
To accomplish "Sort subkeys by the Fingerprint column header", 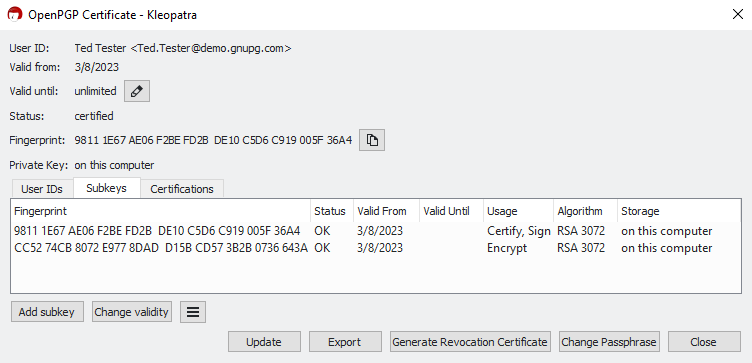I will click(161, 211).
